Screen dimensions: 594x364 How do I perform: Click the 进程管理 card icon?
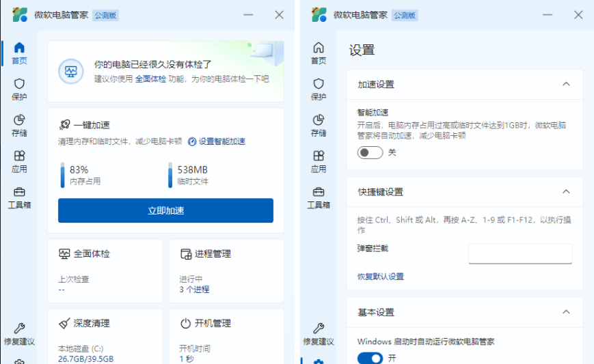click(x=185, y=254)
